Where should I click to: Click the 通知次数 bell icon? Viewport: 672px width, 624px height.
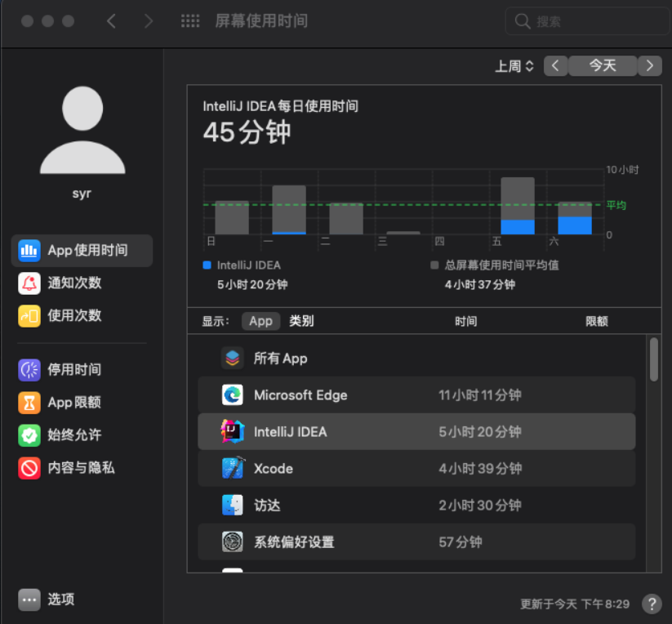point(29,283)
